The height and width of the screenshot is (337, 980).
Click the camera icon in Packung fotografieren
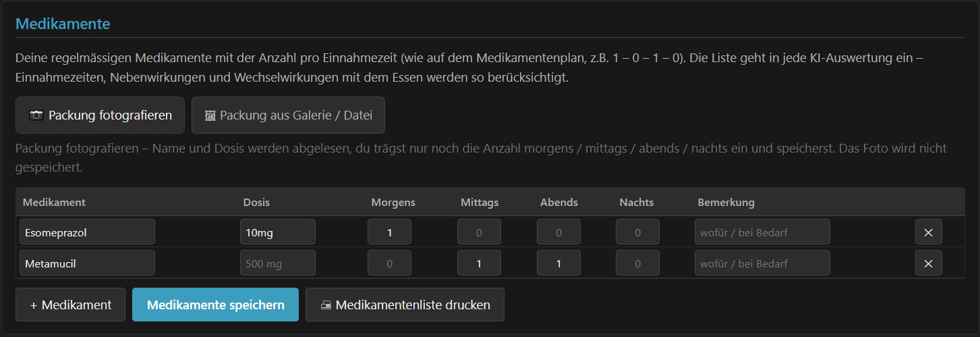pyautogui.click(x=36, y=115)
